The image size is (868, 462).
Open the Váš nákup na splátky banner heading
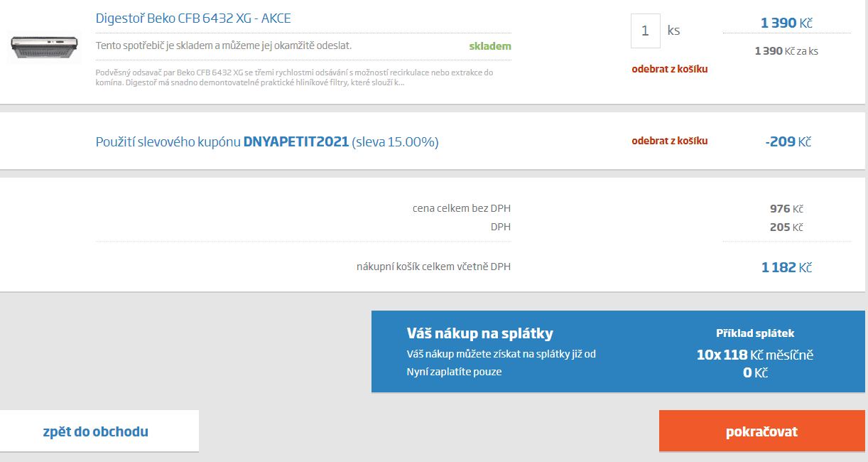coord(479,333)
